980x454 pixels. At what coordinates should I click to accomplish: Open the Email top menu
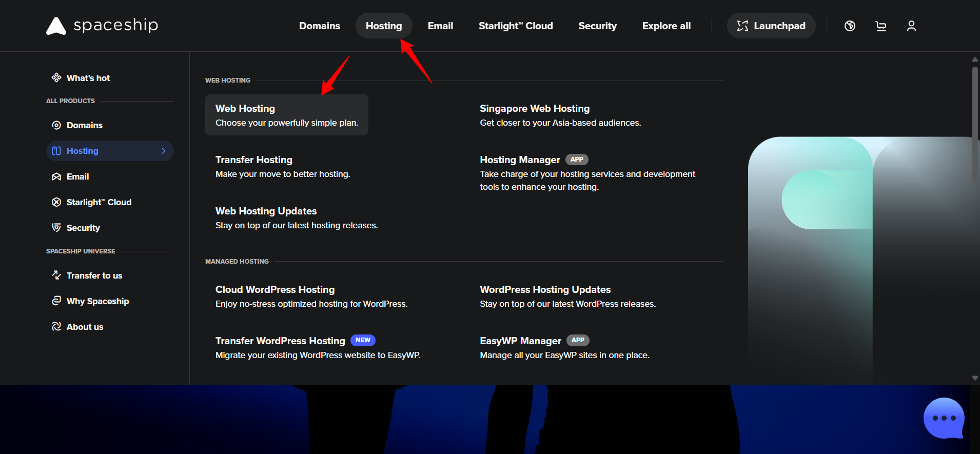pos(440,26)
